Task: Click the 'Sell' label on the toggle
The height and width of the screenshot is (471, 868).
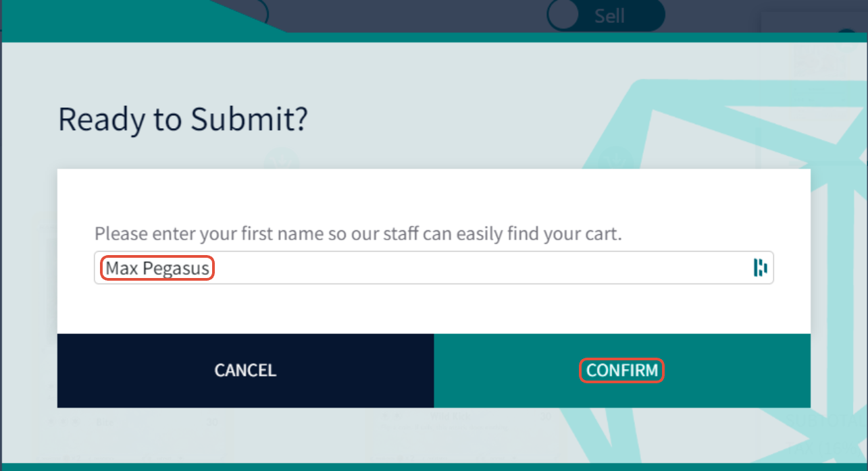Action: click(x=609, y=16)
